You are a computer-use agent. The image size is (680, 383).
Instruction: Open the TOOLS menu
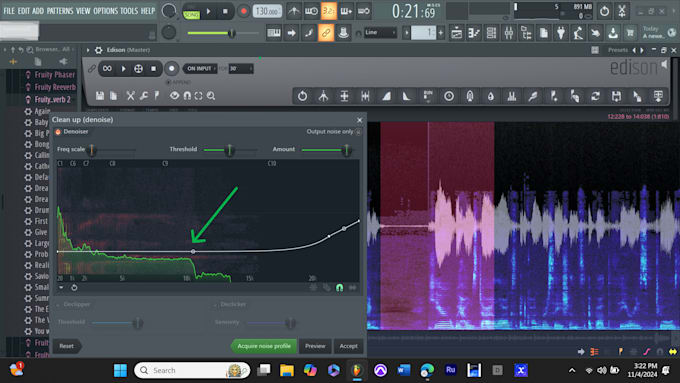coord(129,11)
